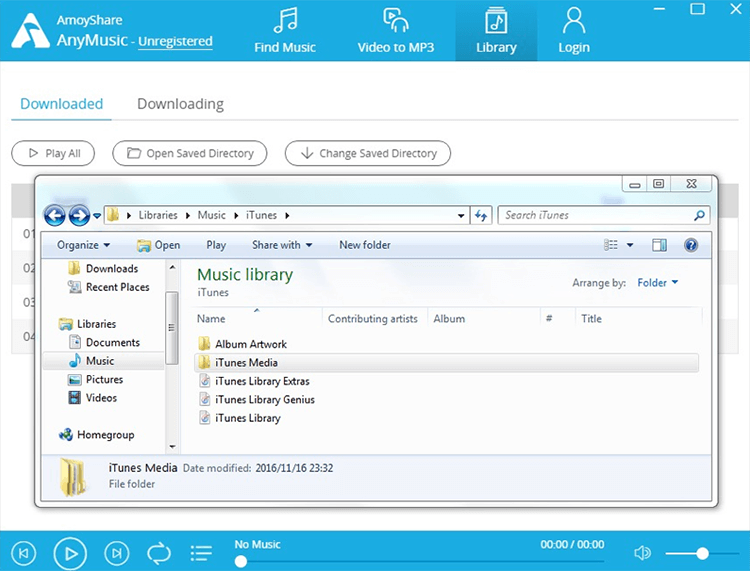Click Open in Explorer toolbar
This screenshot has width=750, height=571.
click(x=158, y=245)
